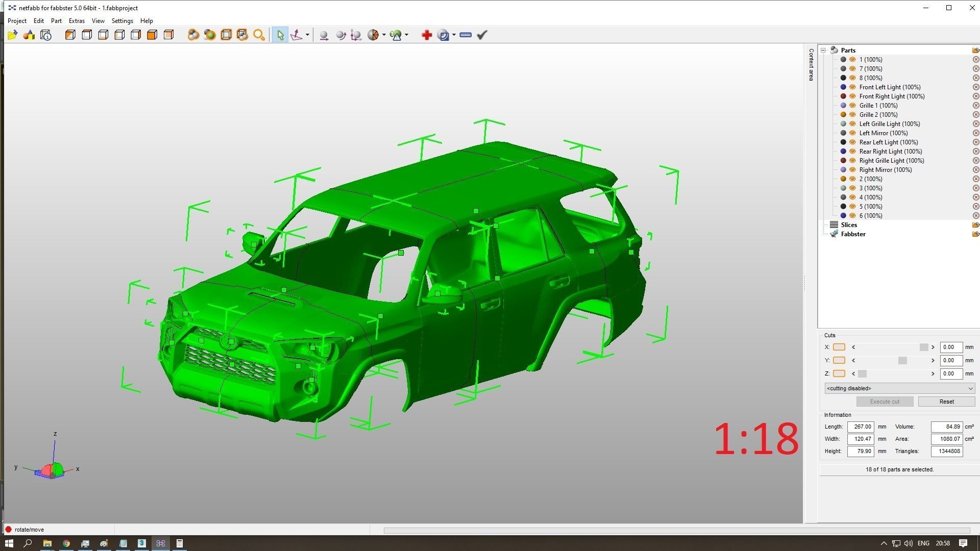Toggle visibility of part 1 (100%)

click(852, 60)
